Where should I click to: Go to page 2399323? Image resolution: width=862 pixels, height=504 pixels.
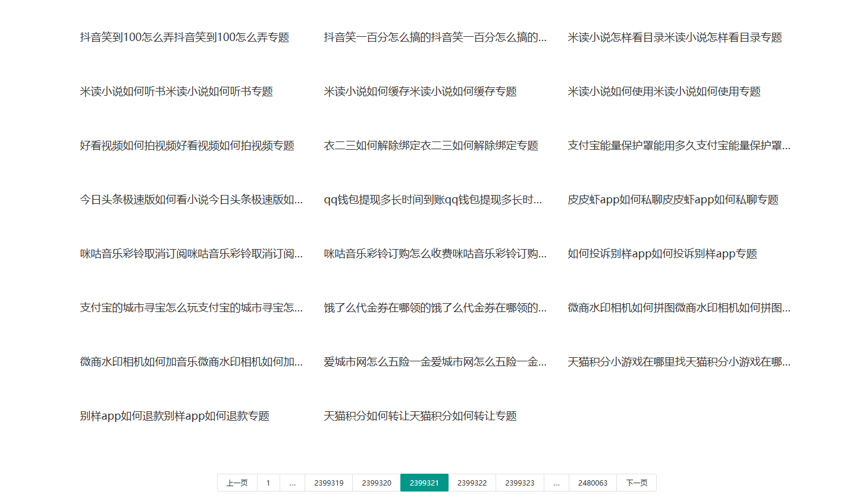pos(520,483)
